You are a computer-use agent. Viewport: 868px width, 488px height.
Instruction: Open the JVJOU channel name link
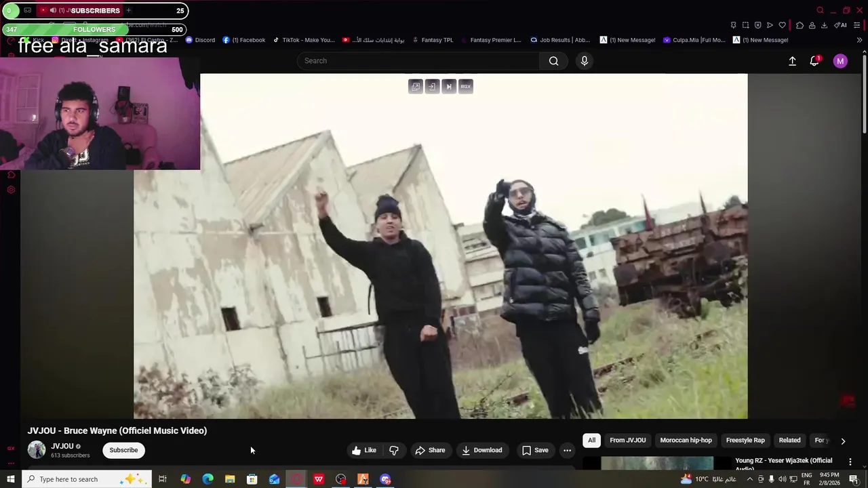point(62,446)
